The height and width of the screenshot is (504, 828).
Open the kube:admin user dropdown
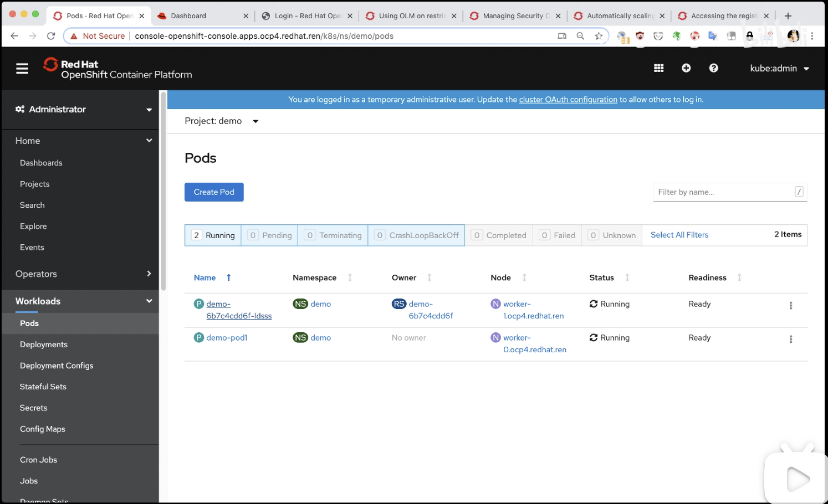(x=779, y=69)
